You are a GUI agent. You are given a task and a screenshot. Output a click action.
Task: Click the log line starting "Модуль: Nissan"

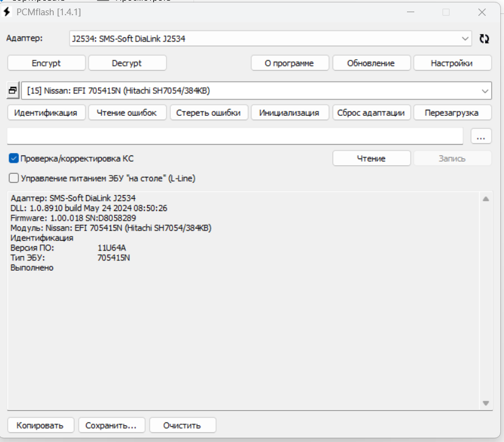coord(111,228)
